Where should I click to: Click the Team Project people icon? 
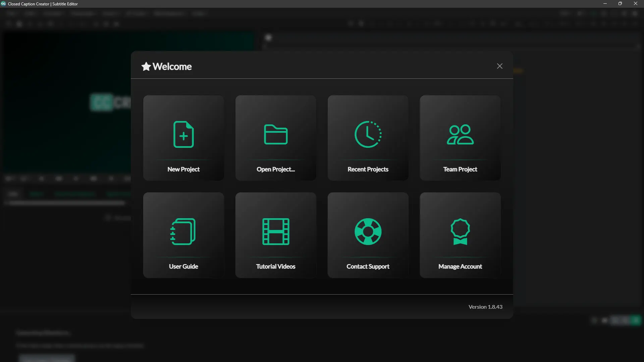[x=460, y=134]
